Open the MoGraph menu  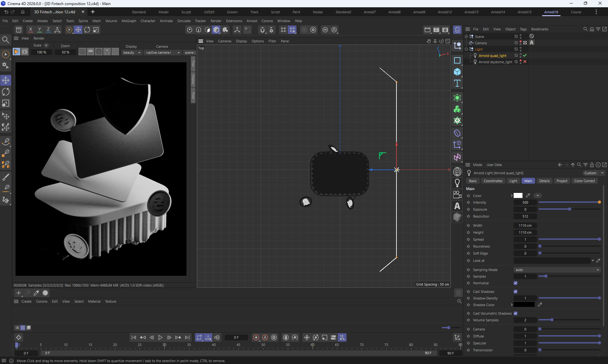pyautogui.click(x=129, y=21)
